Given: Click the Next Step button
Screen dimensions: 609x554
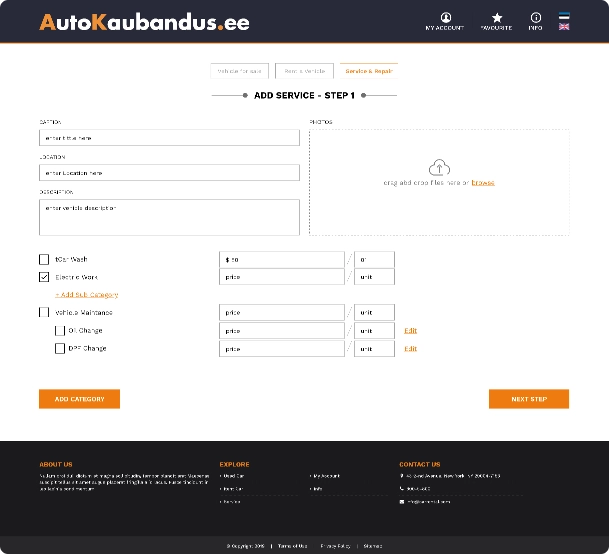Looking at the screenshot, I should pos(529,399).
